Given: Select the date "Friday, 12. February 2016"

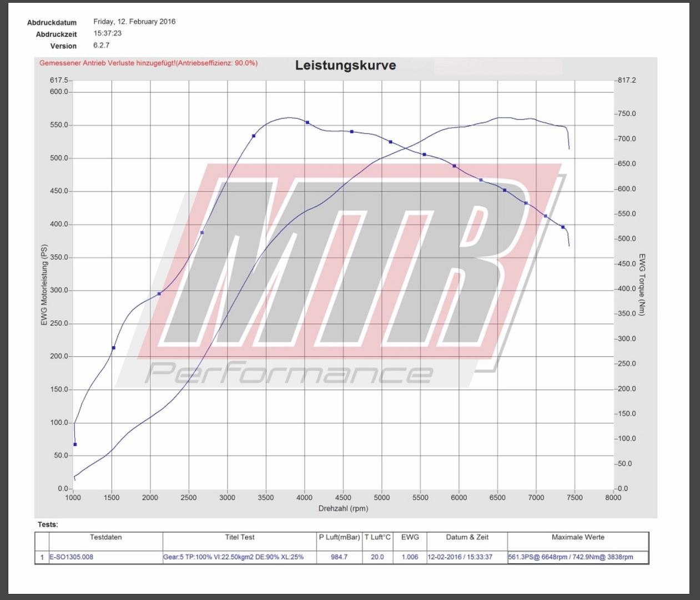Looking at the screenshot, I should coord(134,22).
